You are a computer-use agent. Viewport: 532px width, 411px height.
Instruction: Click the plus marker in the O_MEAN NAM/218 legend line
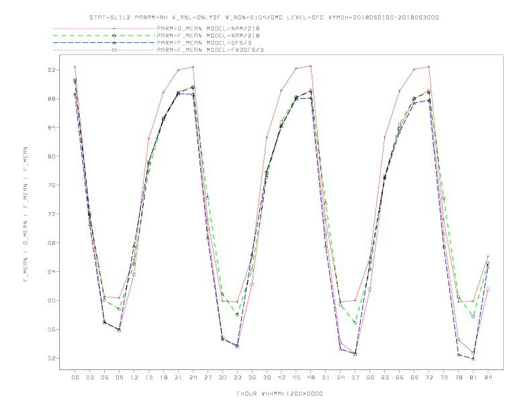[x=114, y=28]
